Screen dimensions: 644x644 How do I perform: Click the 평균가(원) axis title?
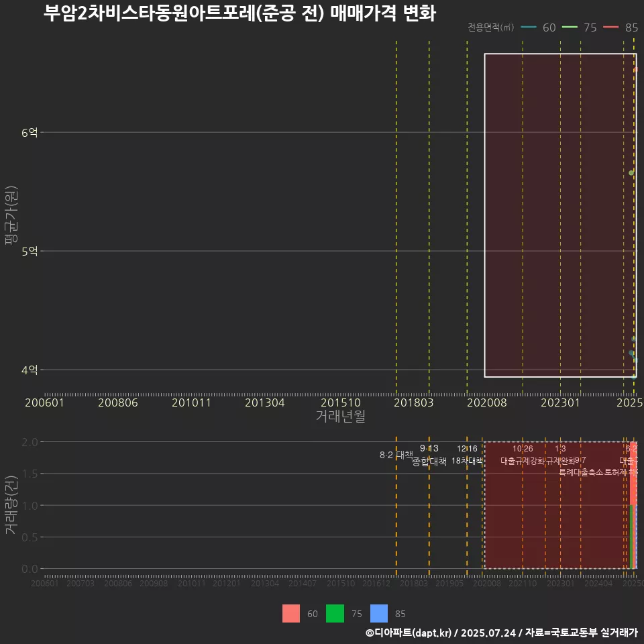[x=11, y=215]
